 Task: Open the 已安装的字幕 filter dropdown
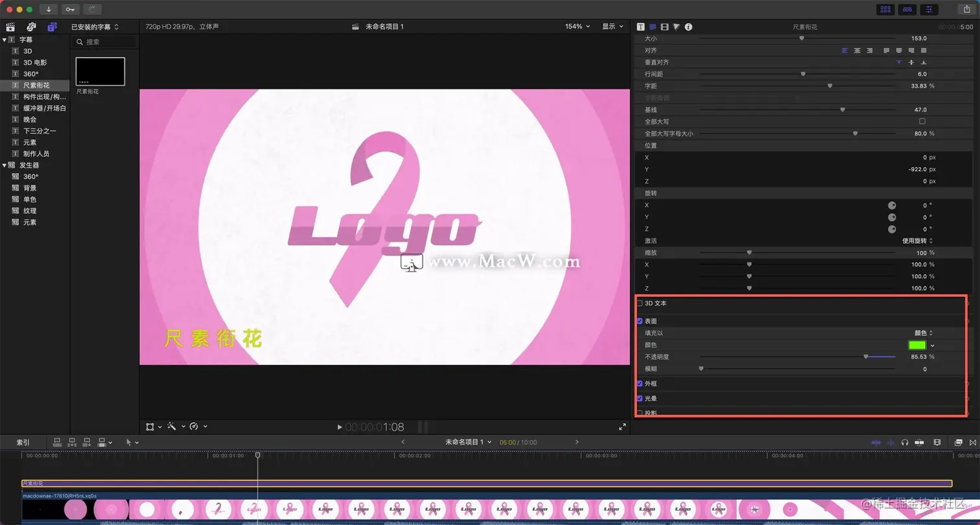click(x=95, y=27)
